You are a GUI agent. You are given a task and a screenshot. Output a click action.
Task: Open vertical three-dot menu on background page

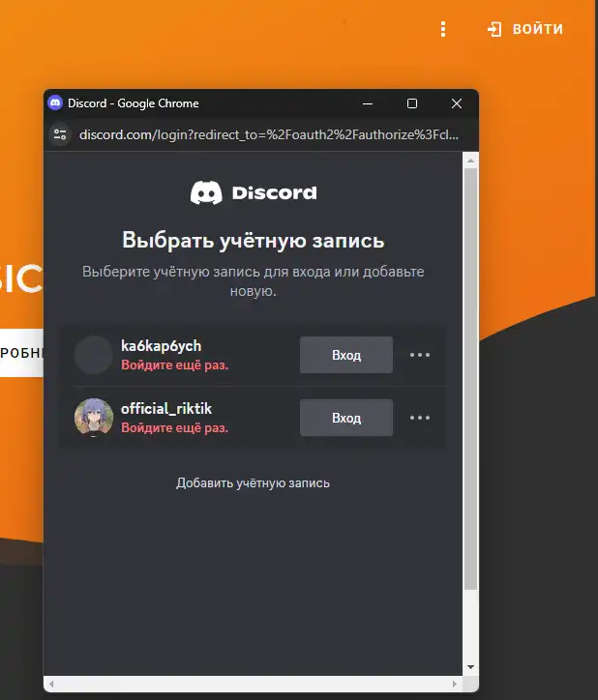pos(443,29)
